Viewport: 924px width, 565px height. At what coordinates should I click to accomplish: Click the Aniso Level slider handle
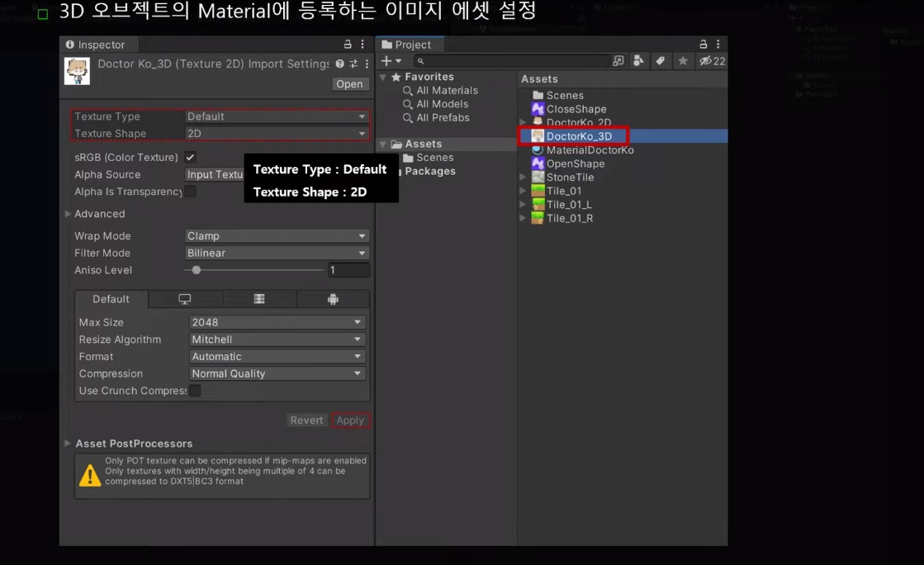(x=197, y=270)
